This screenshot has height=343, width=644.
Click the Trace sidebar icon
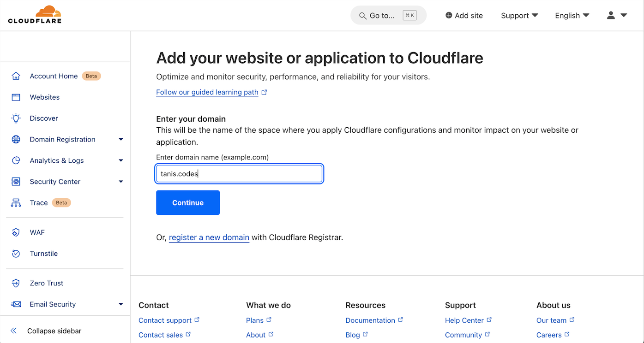click(x=16, y=202)
